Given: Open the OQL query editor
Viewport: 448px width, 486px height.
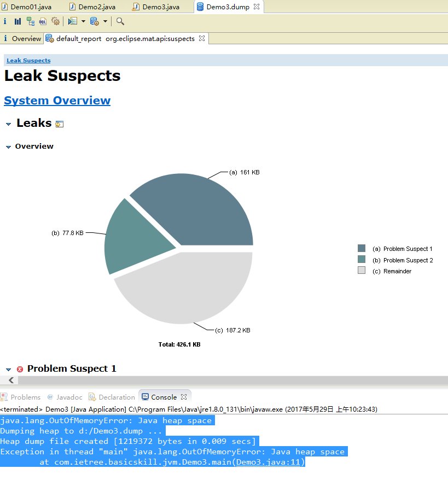Looking at the screenshot, I should click(43, 21).
